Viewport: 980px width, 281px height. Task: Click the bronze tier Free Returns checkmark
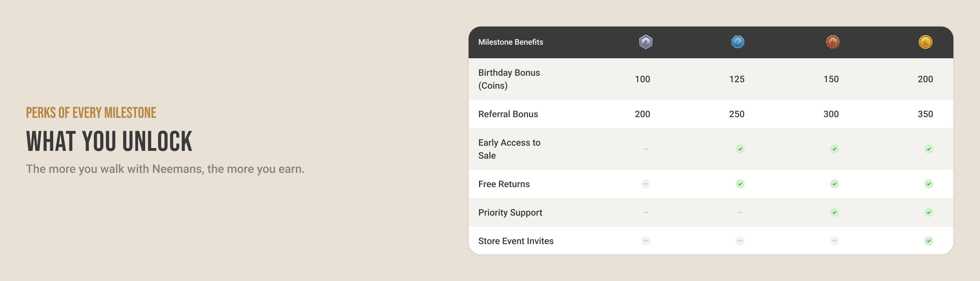pyautogui.click(x=834, y=184)
